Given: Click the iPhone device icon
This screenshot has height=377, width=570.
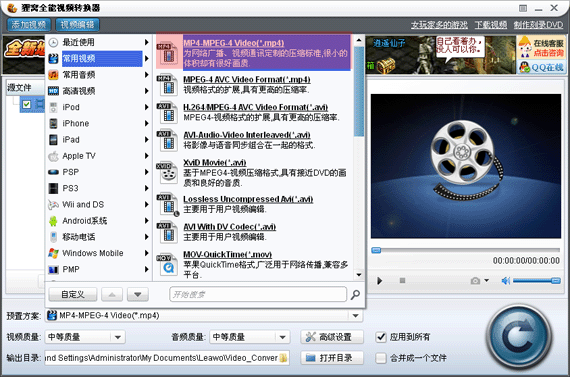Looking at the screenshot, I should tap(53, 124).
